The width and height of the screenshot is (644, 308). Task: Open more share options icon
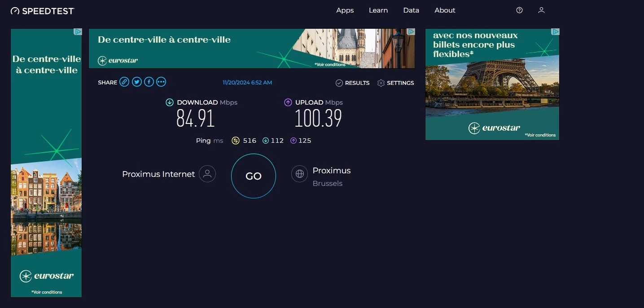click(161, 82)
